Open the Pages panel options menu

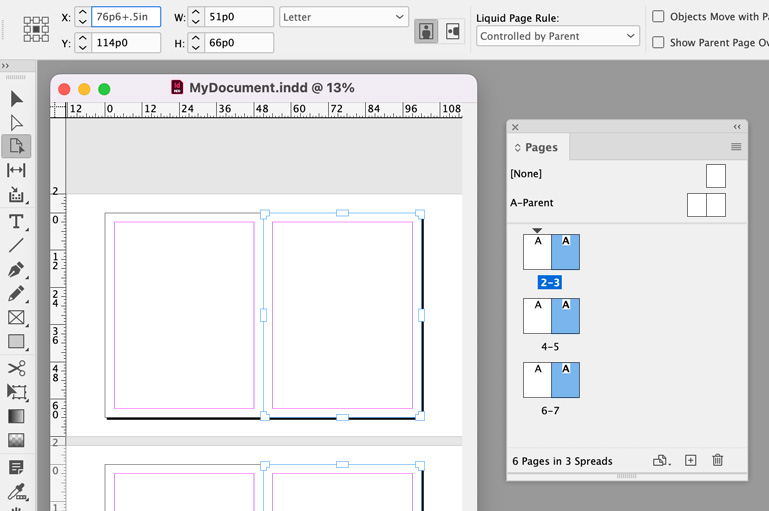click(x=736, y=147)
